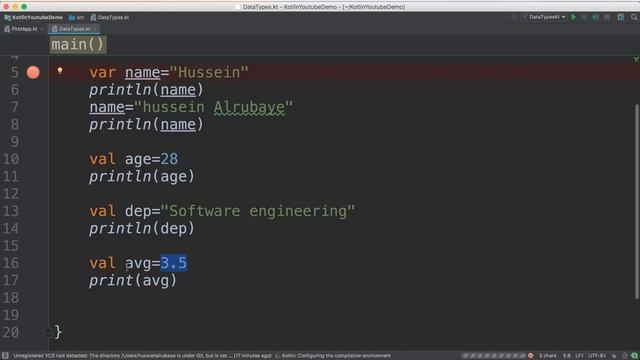Image resolution: width=640 pixels, height=360 pixels.
Task: Click KotlinYoutubeDemo in the breadcrumb bar
Action: 38,17
